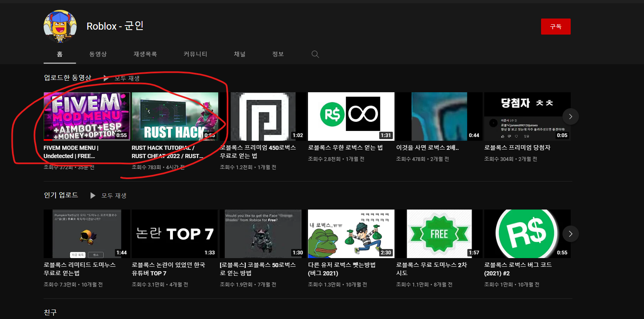This screenshot has height=319, width=644.
Task: Click the channel profile avatar
Action: tap(60, 26)
